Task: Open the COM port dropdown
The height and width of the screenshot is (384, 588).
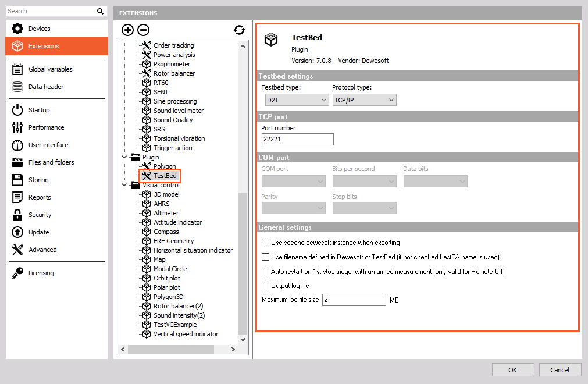Action: coord(294,182)
